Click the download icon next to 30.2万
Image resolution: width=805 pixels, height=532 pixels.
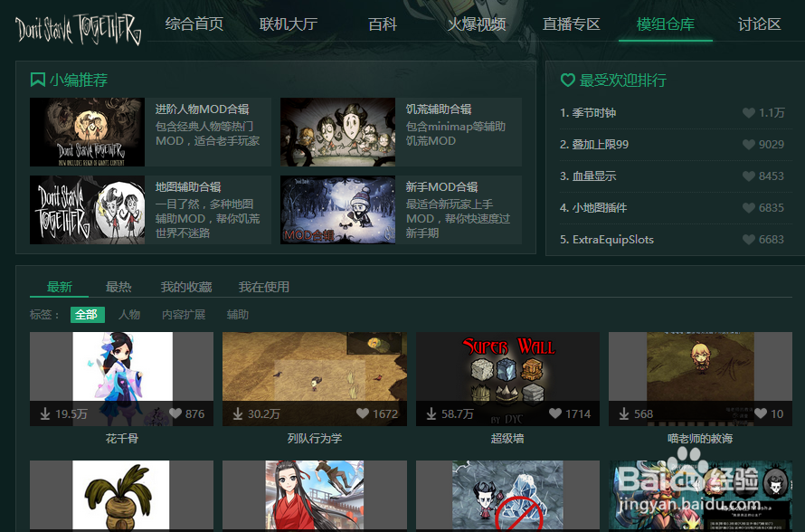238,413
